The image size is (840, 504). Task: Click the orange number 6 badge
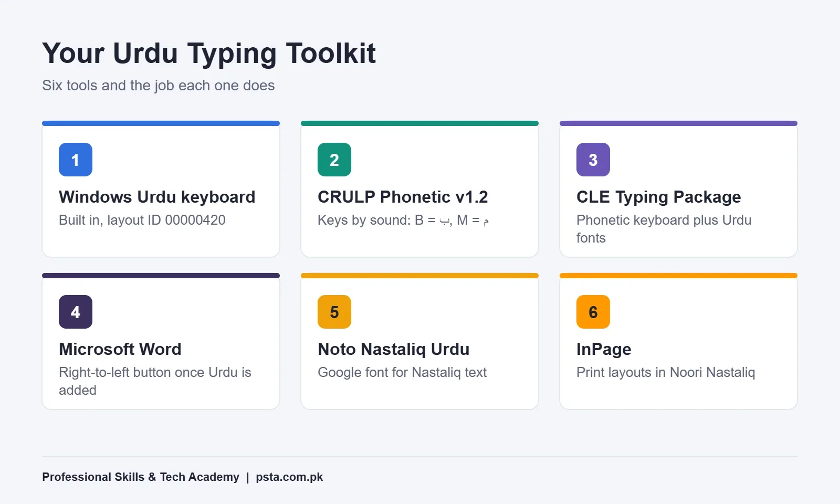coord(593,312)
